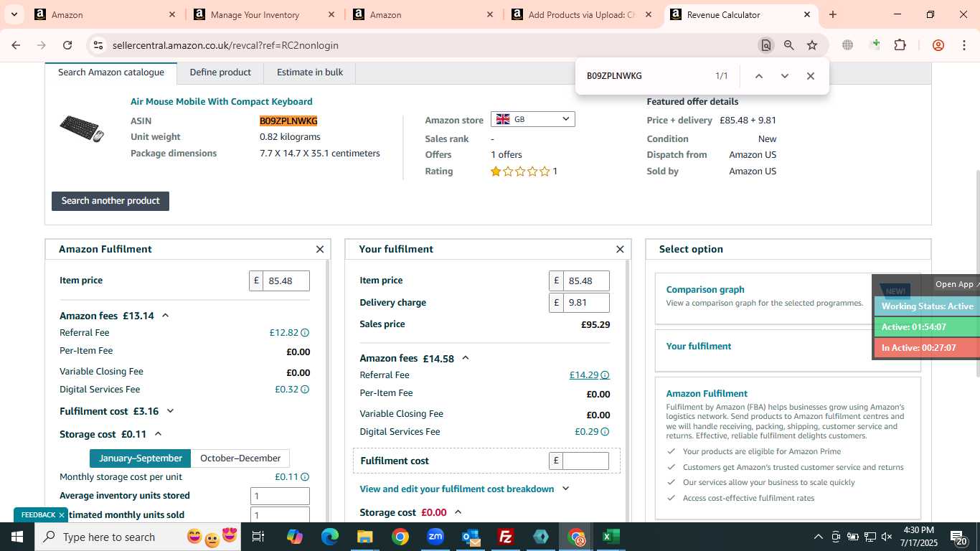980x551 pixels.
Task: Click the product keyboard thumbnail image
Action: (x=82, y=128)
